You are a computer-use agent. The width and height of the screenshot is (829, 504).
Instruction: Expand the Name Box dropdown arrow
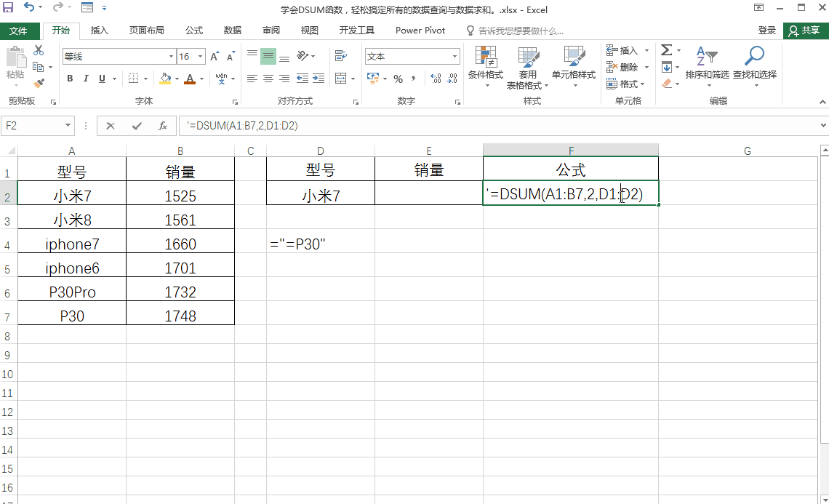point(68,125)
